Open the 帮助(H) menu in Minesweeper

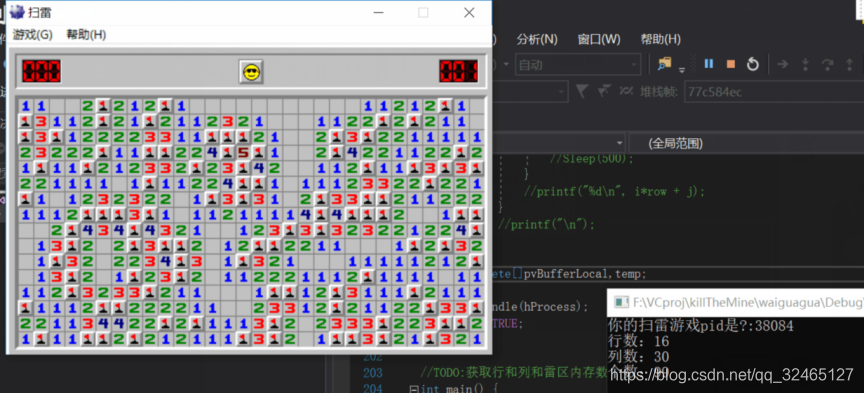pyautogui.click(x=86, y=35)
